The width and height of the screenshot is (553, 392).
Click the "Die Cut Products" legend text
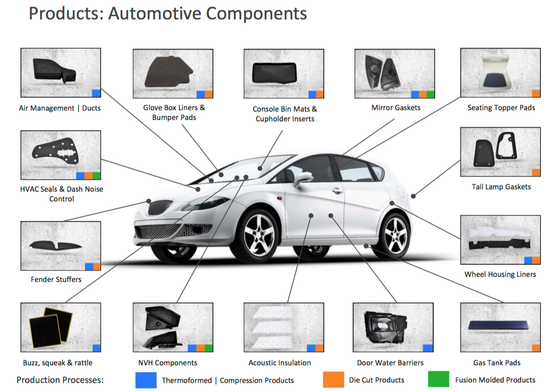[x=376, y=380]
